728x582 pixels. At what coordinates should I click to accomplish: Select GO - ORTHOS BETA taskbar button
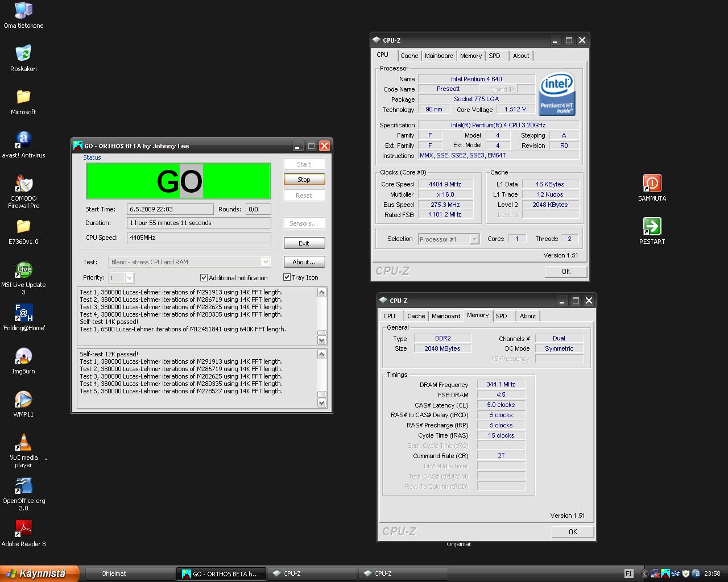click(221, 573)
